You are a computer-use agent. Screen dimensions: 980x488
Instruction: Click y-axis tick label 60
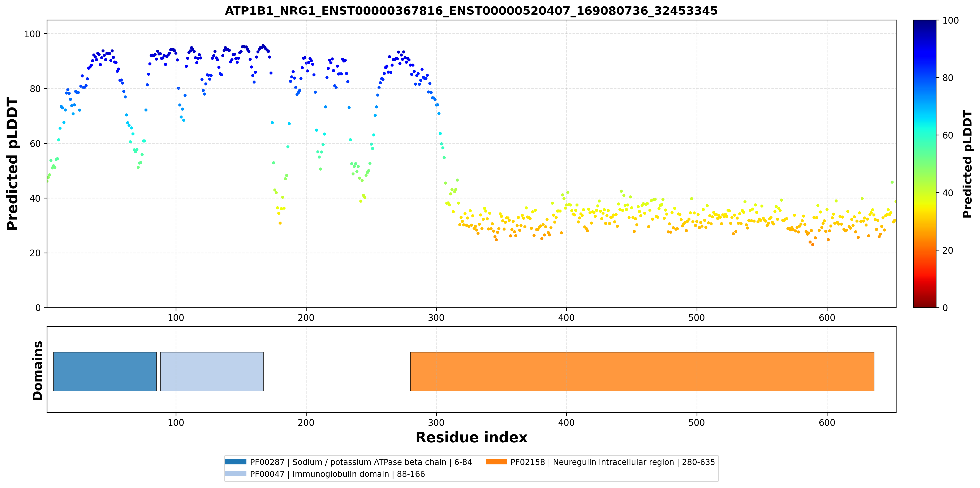(x=35, y=143)
